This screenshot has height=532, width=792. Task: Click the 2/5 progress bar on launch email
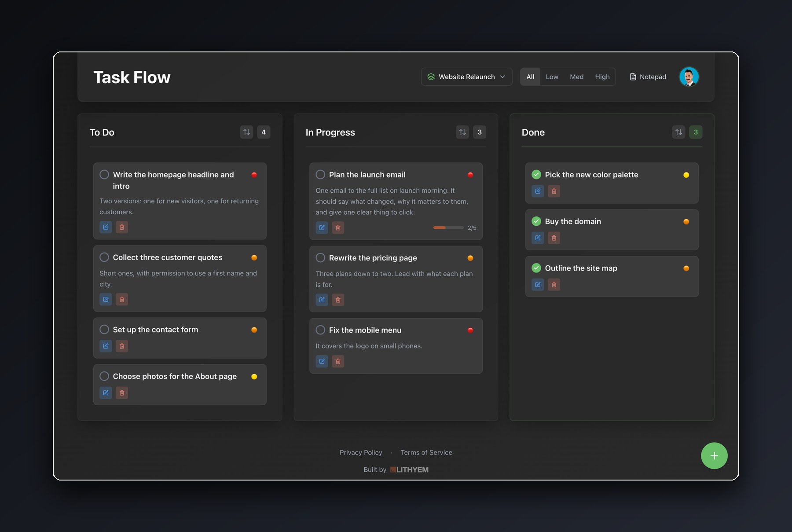(448, 227)
